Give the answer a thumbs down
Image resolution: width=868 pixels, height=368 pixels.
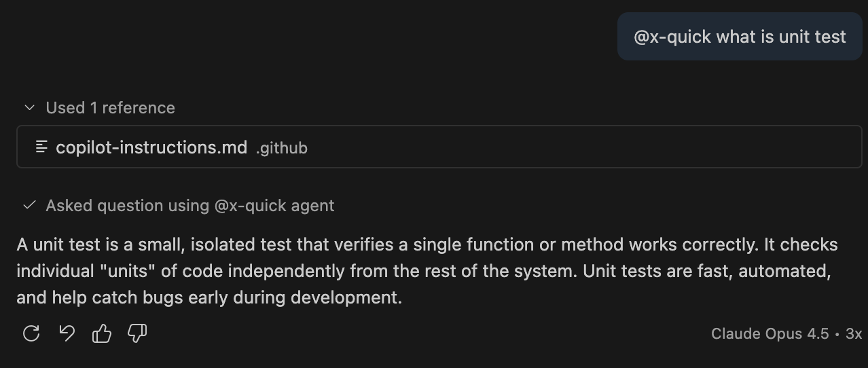tap(138, 333)
